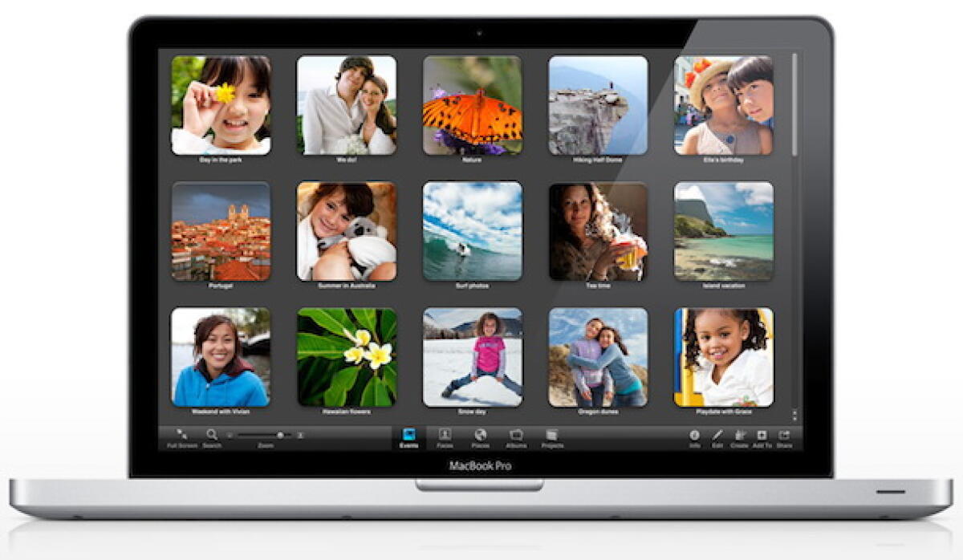Click the vertical scrollbar on the right
This screenshot has width=963, height=560.
(794, 104)
